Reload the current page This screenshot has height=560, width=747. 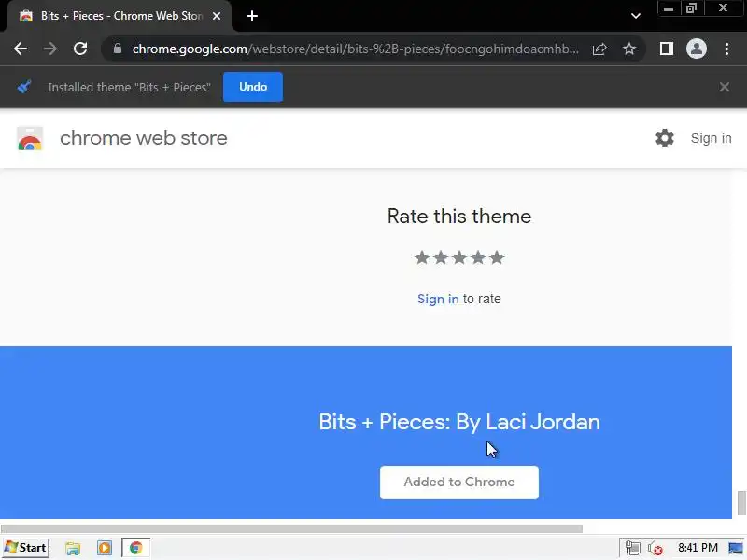tap(80, 49)
